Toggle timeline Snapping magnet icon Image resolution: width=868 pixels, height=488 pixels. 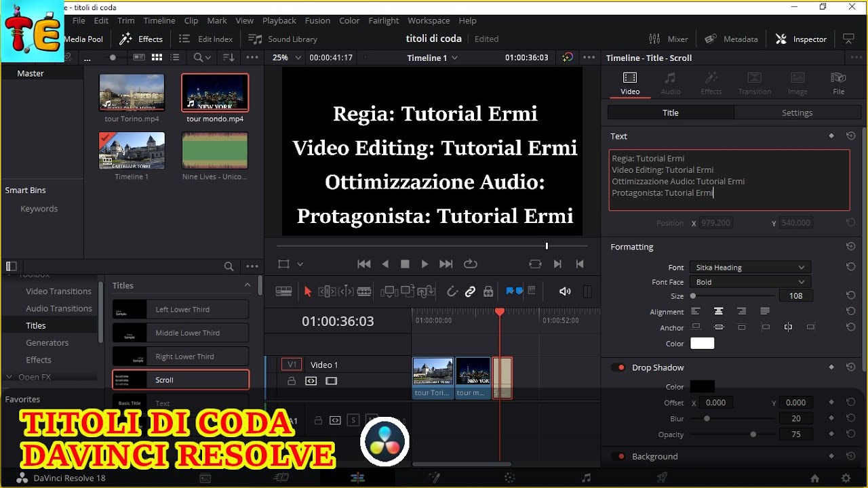tap(452, 291)
